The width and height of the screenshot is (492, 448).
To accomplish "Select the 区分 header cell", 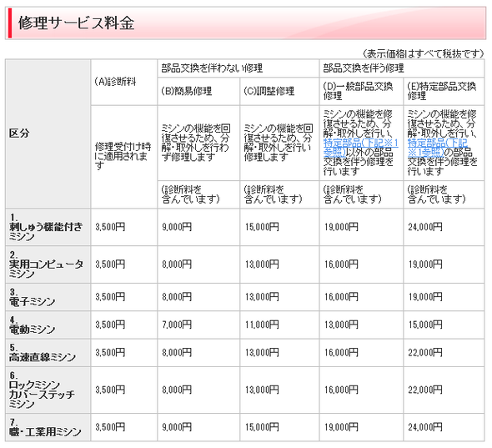I will [19, 133].
